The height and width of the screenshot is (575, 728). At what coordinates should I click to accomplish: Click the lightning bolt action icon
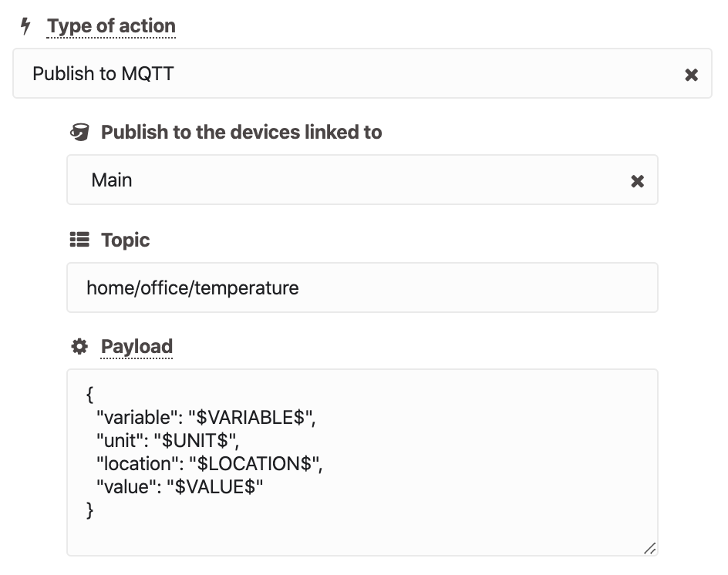point(26,26)
